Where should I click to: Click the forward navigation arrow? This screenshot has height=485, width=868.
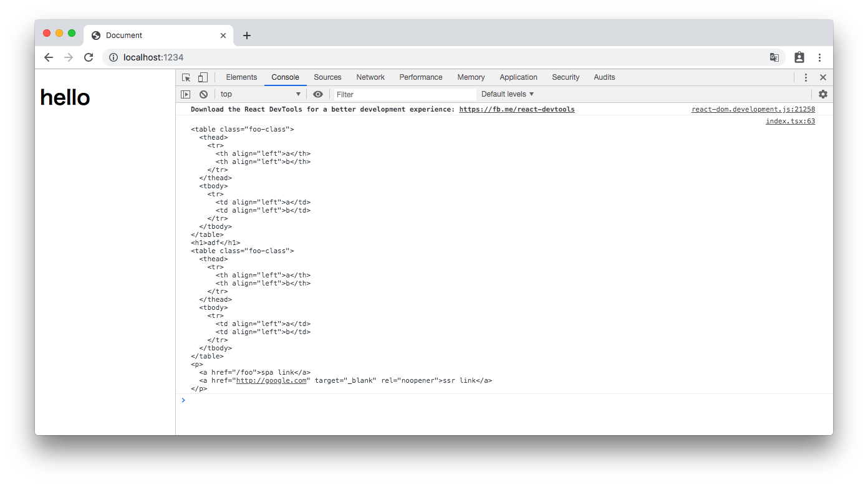point(69,57)
